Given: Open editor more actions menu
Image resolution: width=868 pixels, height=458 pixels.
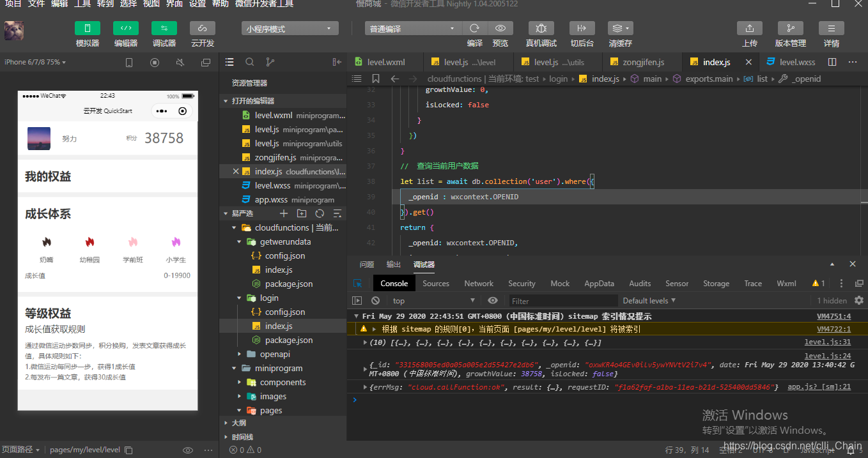Looking at the screenshot, I should [x=852, y=62].
